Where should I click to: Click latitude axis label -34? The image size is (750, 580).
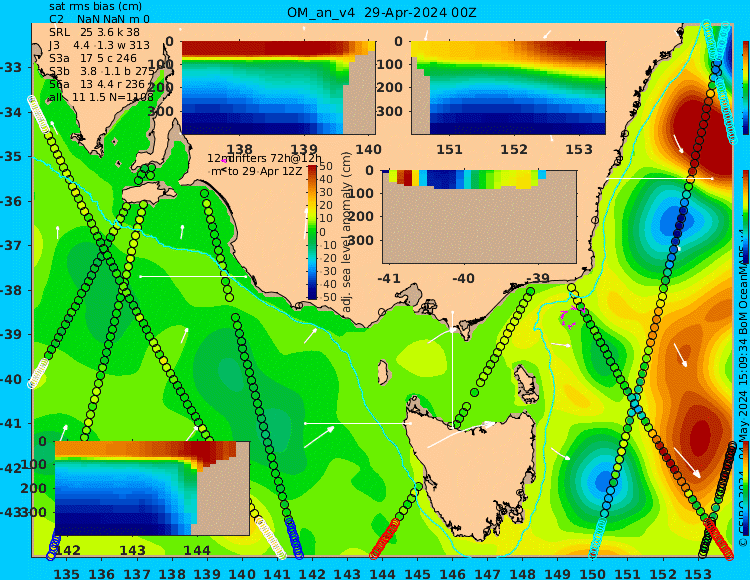(x=11, y=112)
